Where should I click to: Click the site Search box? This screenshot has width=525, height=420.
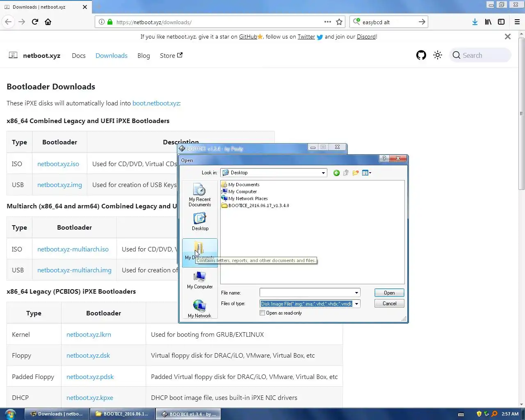[481, 55]
